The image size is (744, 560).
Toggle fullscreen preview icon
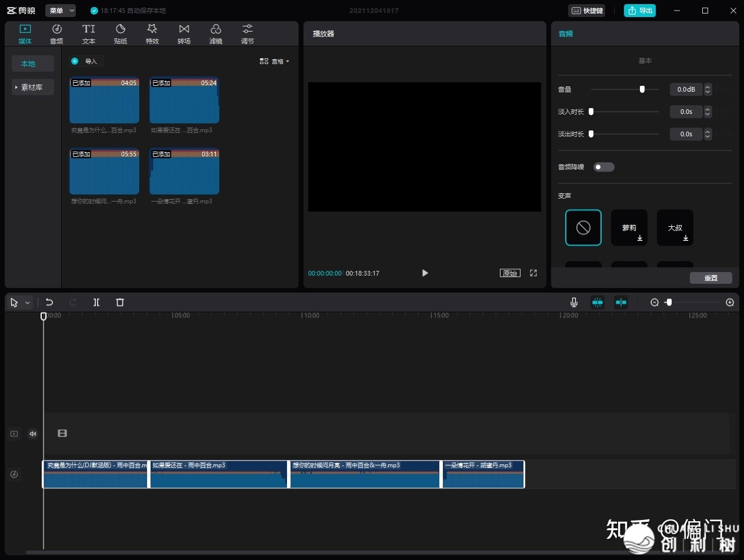pyautogui.click(x=533, y=273)
